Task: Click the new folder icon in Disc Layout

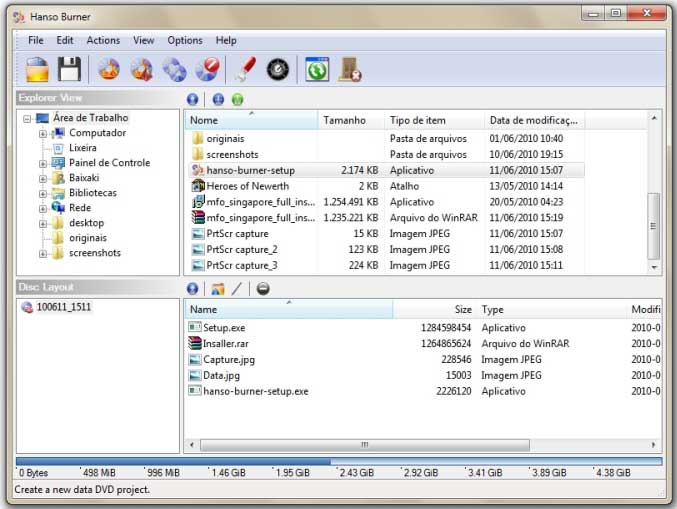Action: (x=217, y=289)
